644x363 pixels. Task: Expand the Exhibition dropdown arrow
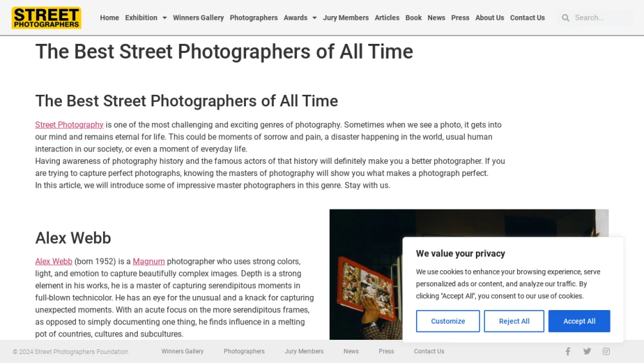tap(164, 18)
